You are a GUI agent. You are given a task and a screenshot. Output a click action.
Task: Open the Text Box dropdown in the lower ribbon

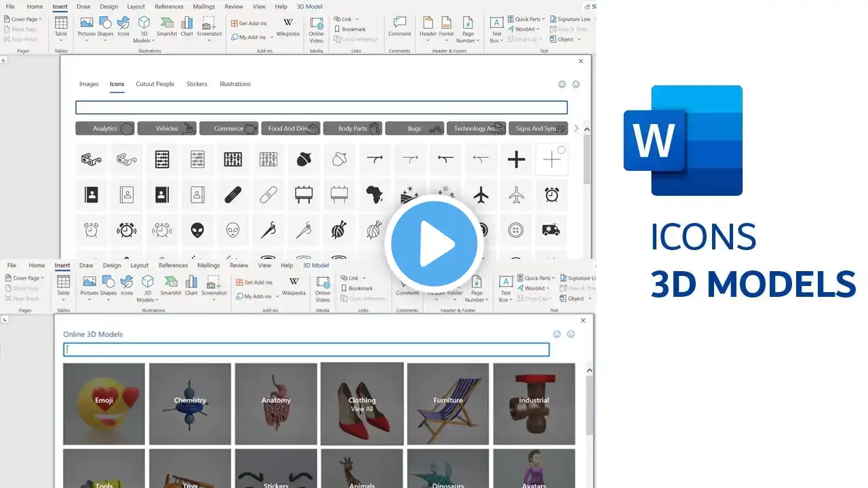(506, 289)
